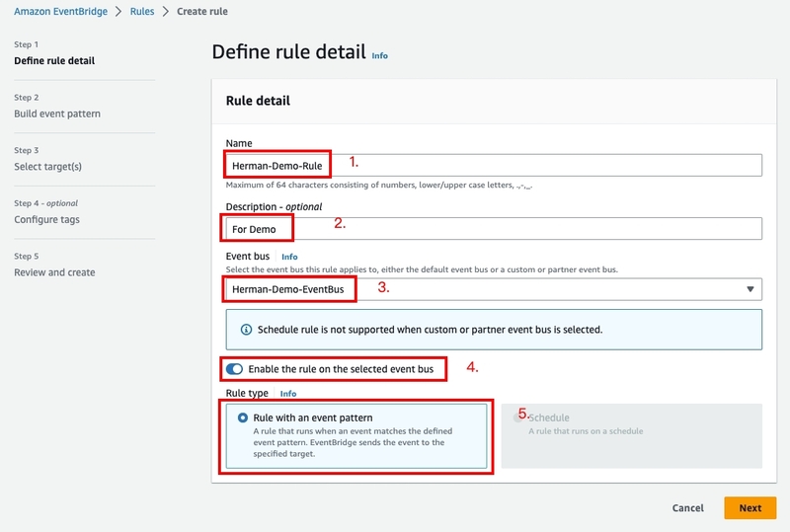790x532 pixels.
Task: Open the Info link beside Define rule detail
Action: (x=380, y=56)
